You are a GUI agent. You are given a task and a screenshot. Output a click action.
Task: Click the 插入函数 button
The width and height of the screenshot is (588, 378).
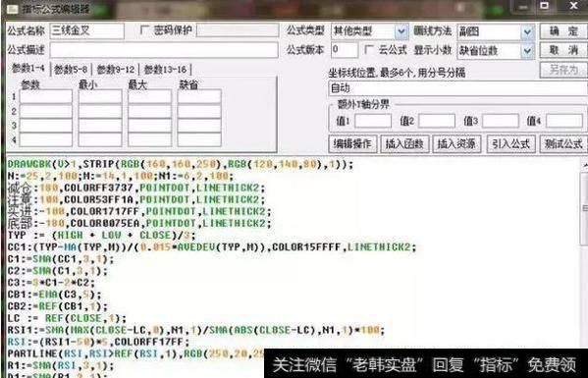(404, 144)
